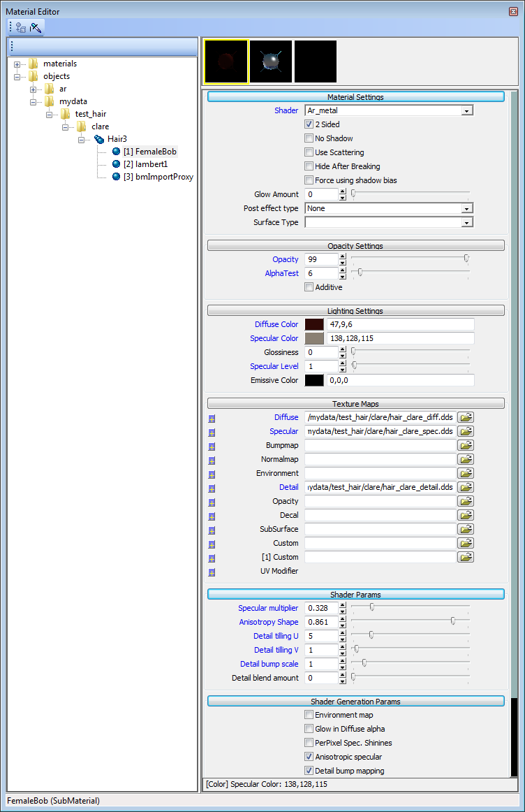Screen dimensions: 525x812
Task: Open the Shader dropdown
Action: tap(467, 111)
